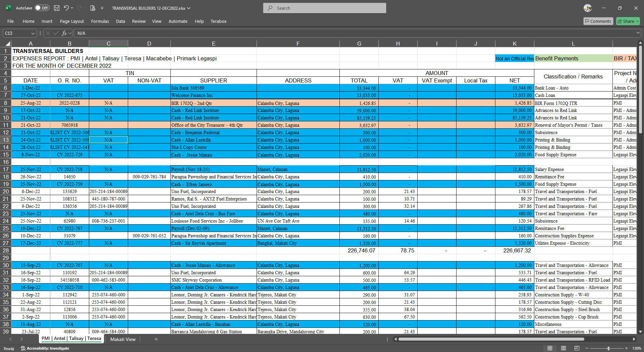Click the zoom slider handle

pos(608,348)
